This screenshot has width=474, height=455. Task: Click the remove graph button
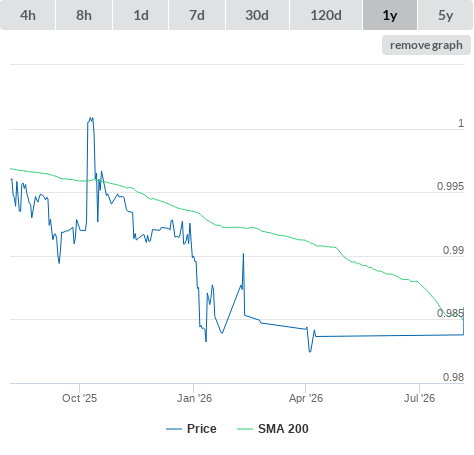click(x=426, y=45)
